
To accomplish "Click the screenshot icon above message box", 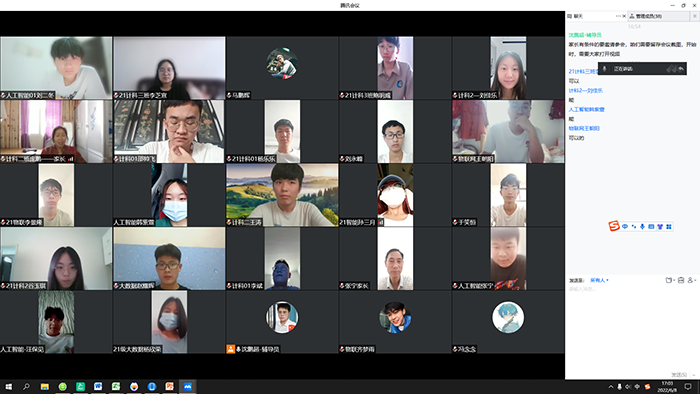I will point(681,280).
